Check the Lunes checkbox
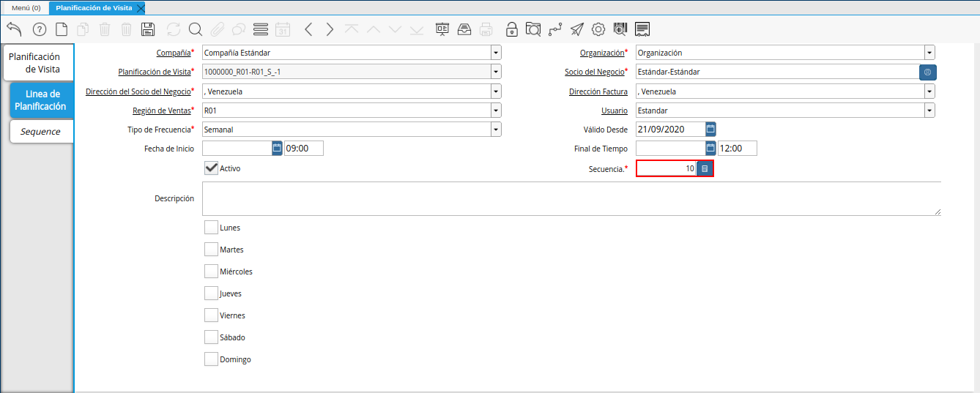Image resolution: width=980 pixels, height=393 pixels. [x=211, y=228]
